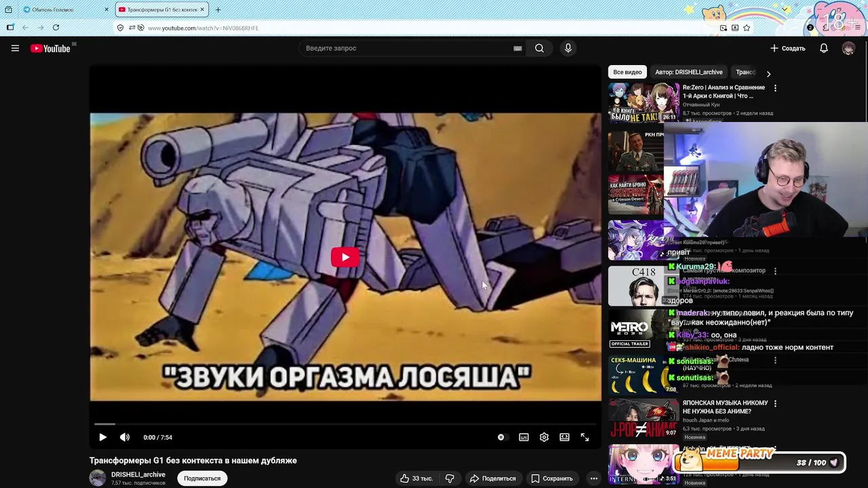
Task: Open the YouTube guide hamburger menu
Action: [15, 48]
